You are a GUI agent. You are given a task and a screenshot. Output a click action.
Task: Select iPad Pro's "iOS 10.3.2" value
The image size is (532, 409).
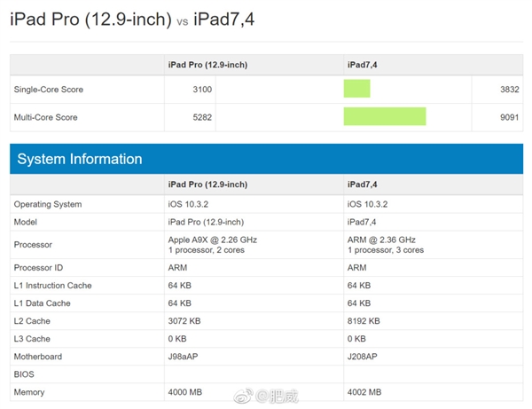pyautogui.click(x=188, y=204)
